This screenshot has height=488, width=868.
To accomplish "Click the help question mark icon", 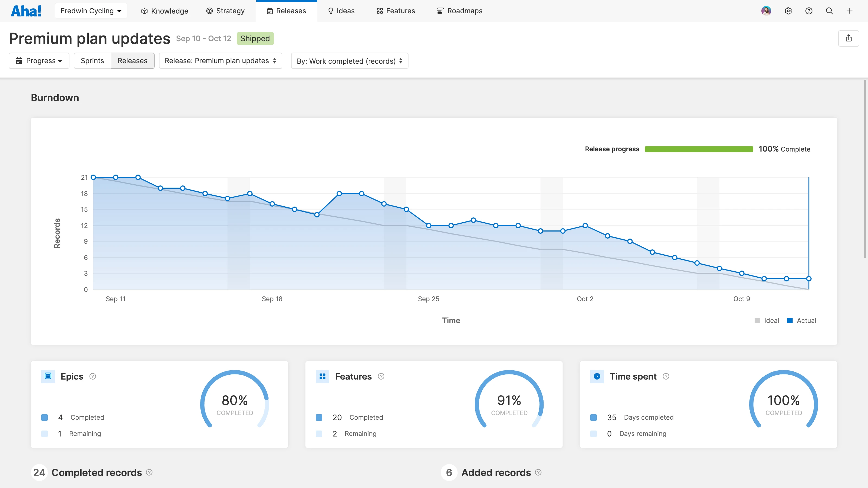I will pyautogui.click(x=809, y=11).
